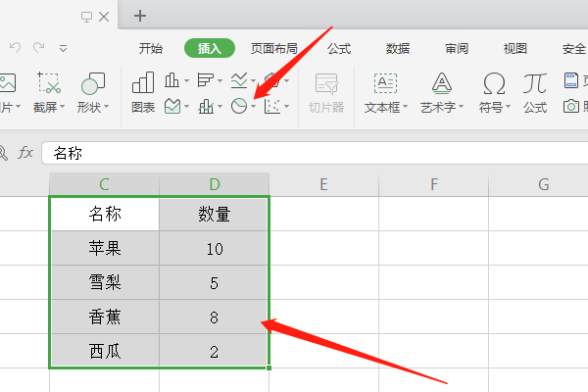Expand the 艺术字 dropdown arrow

click(462, 107)
